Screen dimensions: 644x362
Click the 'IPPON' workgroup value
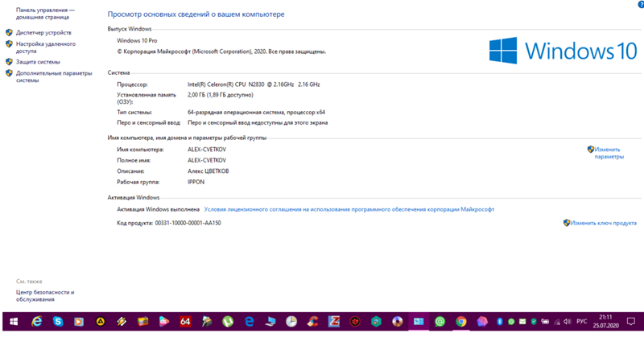point(196,183)
